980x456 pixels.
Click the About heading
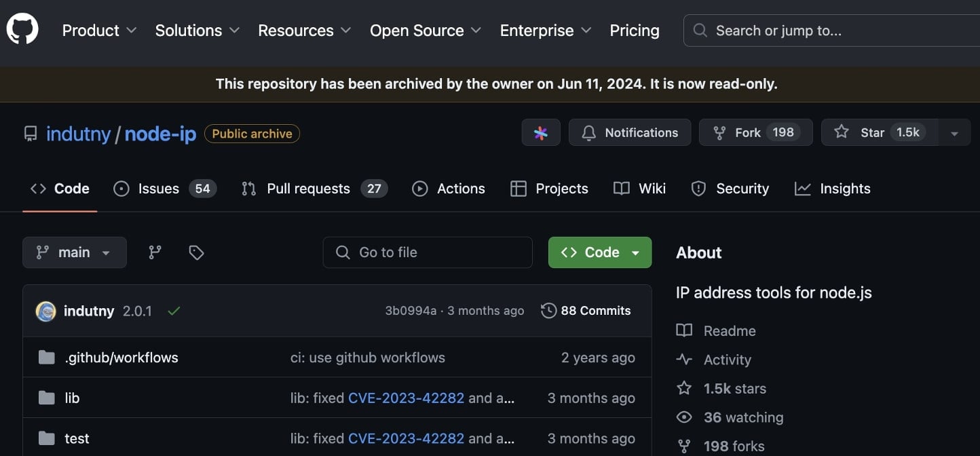[699, 252]
